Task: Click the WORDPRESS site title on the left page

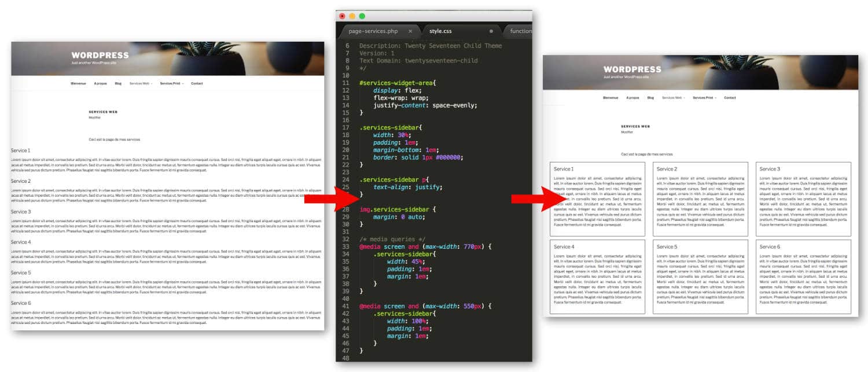Action: [x=100, y=55]
